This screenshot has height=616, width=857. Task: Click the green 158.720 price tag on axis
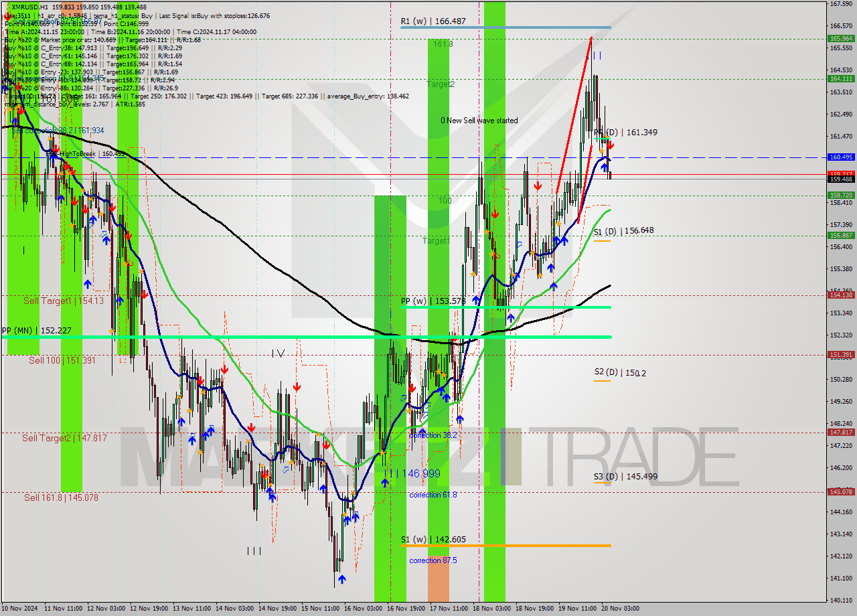[841, 196]
